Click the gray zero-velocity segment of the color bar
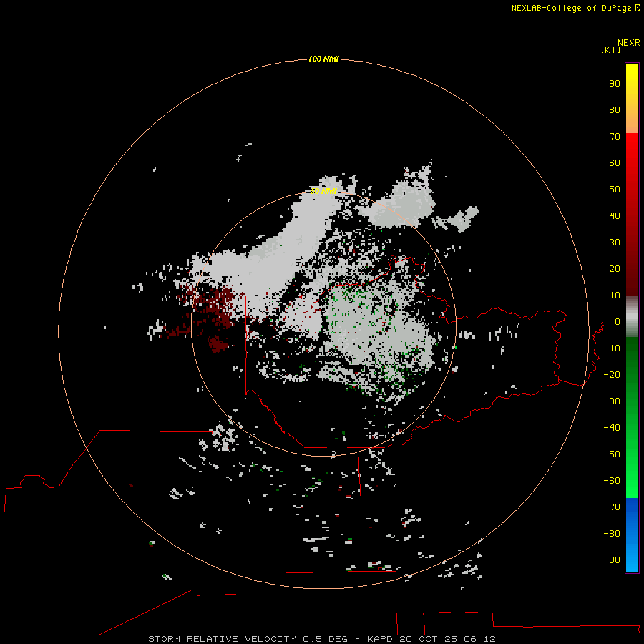The width and height of the screenshot is (644, 644). pyautogui.click(x=632, y=317)
